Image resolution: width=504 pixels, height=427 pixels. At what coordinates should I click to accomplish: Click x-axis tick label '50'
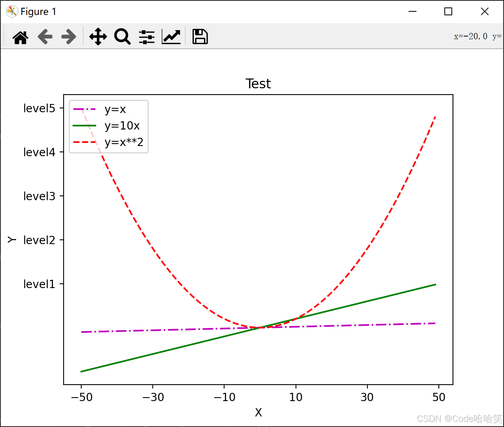(x=439, y=398)
